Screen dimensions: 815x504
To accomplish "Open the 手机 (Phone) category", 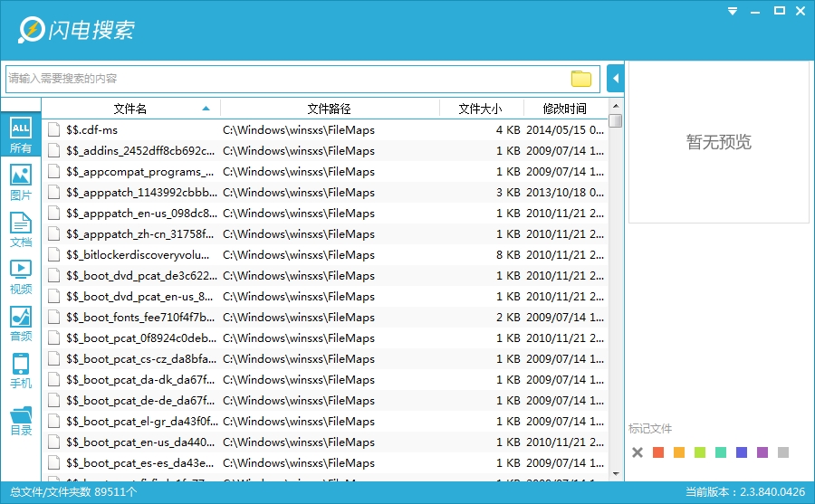I will pos(20,369).
